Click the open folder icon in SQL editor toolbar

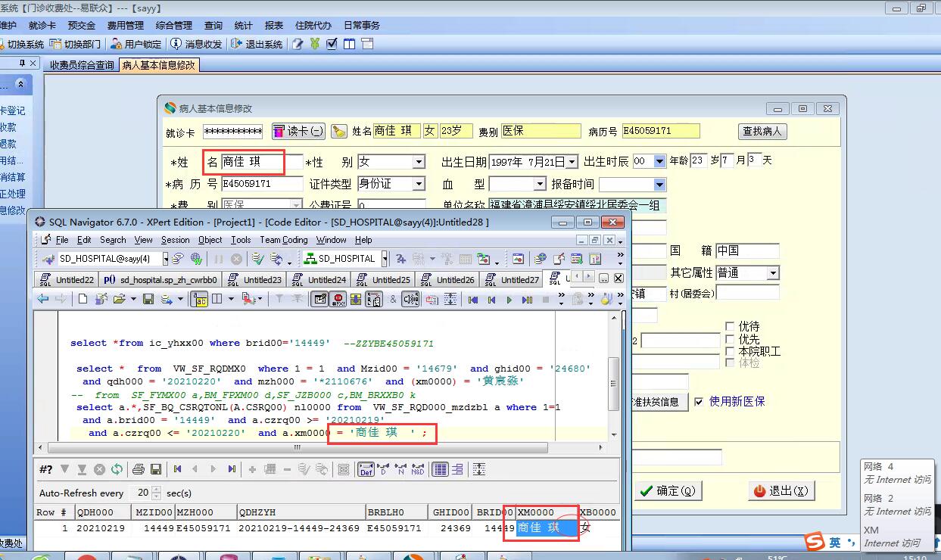(119, 300)
